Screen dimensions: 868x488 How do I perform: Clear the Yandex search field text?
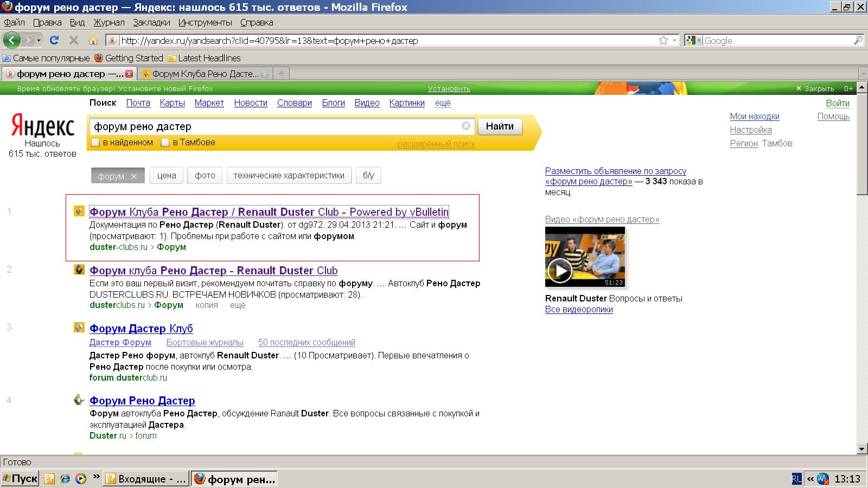pos(466,126)
